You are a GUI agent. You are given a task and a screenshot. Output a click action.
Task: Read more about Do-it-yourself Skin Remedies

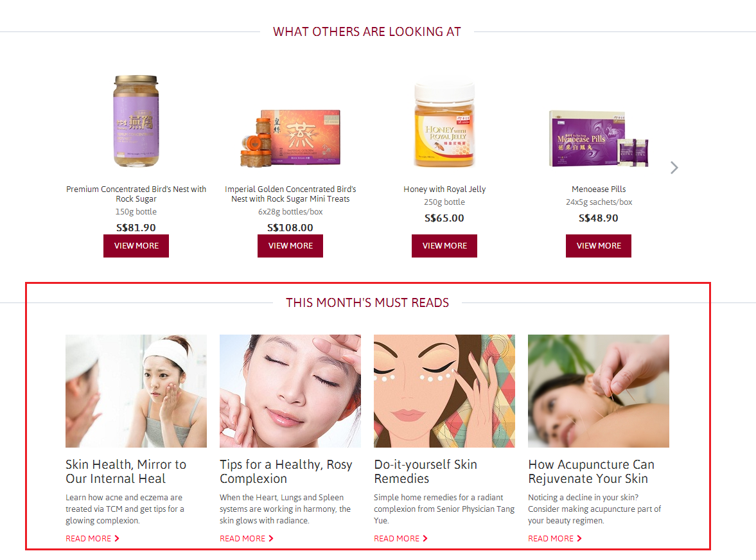click(x=401, y=538)
